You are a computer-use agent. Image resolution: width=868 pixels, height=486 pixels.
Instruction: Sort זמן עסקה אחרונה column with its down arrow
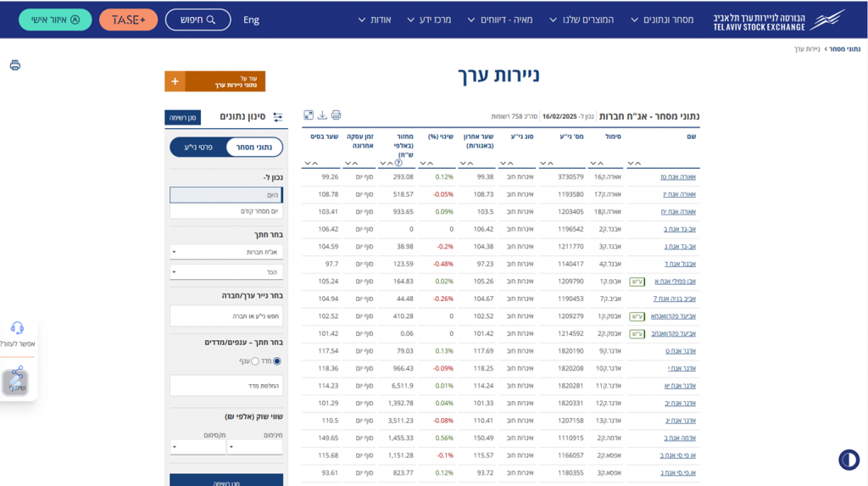(348, 164)
